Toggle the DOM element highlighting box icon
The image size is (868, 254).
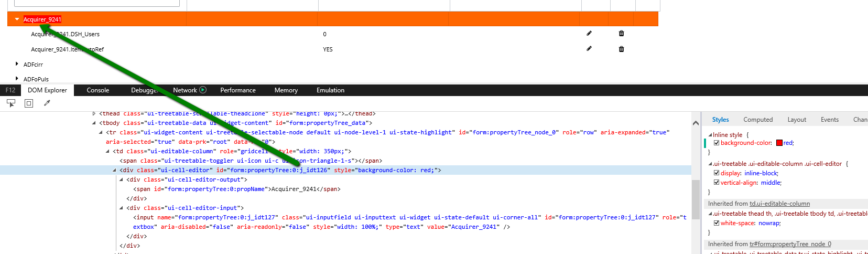(29, 103)
